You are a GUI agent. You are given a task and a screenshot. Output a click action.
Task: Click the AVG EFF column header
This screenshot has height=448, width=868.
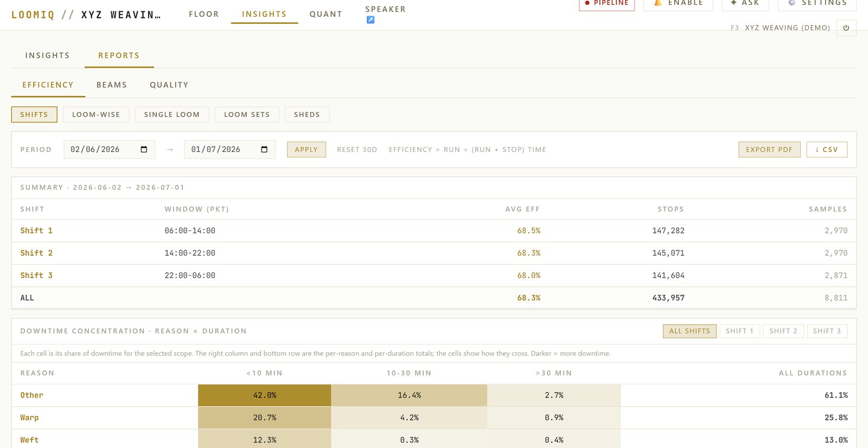click(x=522, y=209)
